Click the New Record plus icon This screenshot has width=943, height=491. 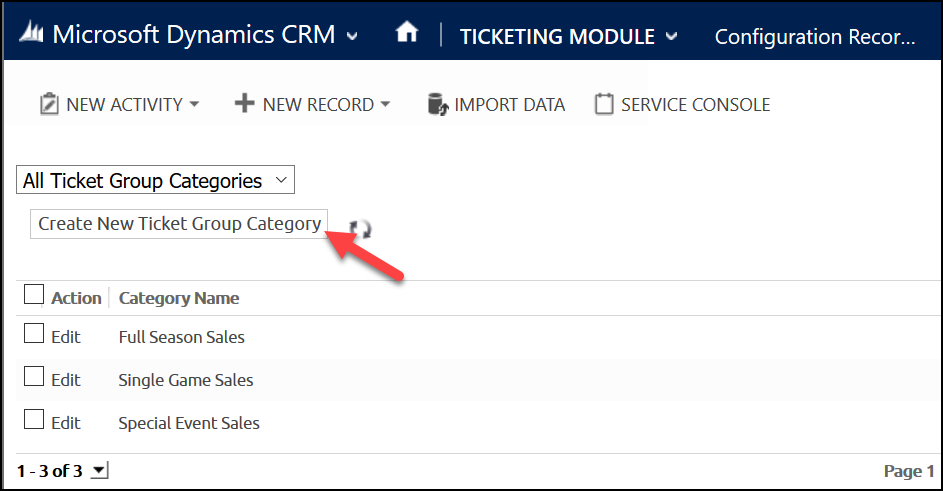tap(244, 103)
